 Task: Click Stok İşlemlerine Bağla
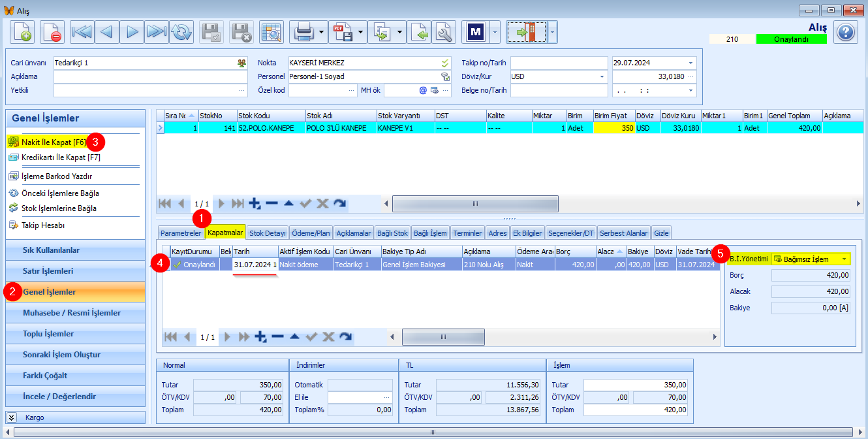tap(59, 208)
